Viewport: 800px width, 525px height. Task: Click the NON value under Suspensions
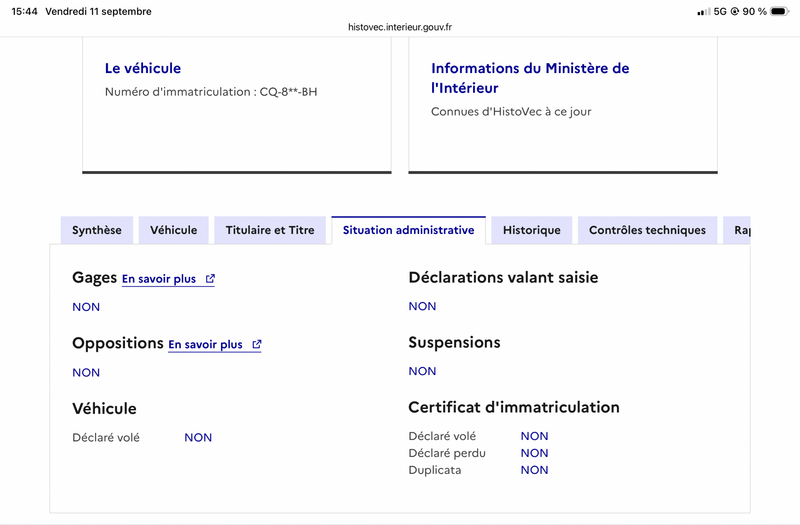[422, 371]
